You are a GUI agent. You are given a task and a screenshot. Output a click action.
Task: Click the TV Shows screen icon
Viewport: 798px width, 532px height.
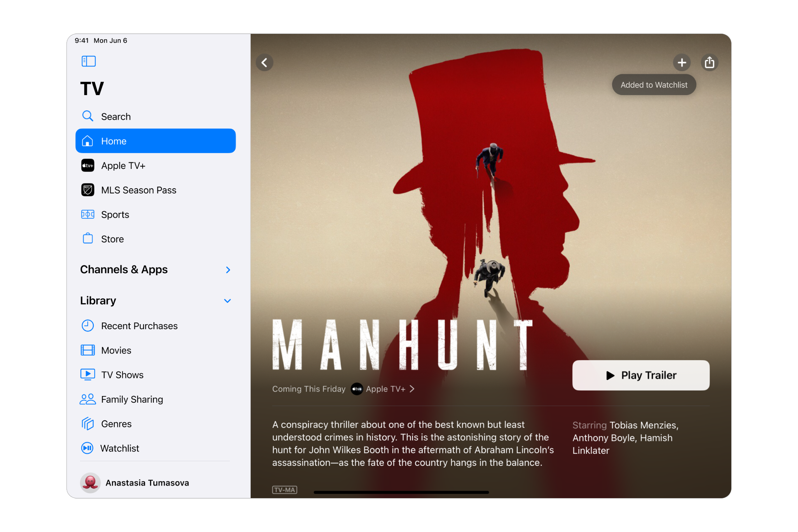click(88, 375)
